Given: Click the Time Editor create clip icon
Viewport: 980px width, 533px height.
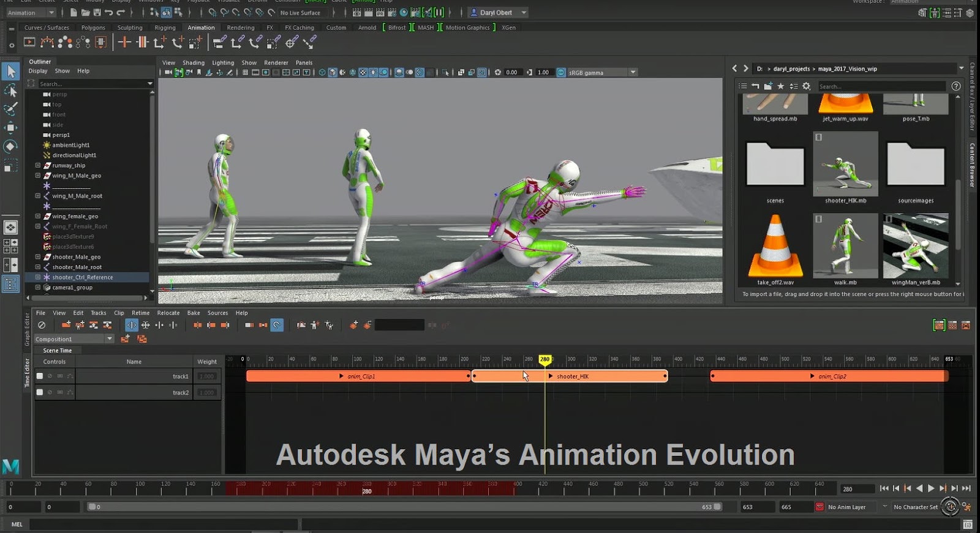Looking at the screenshot, I should point(66,325).
